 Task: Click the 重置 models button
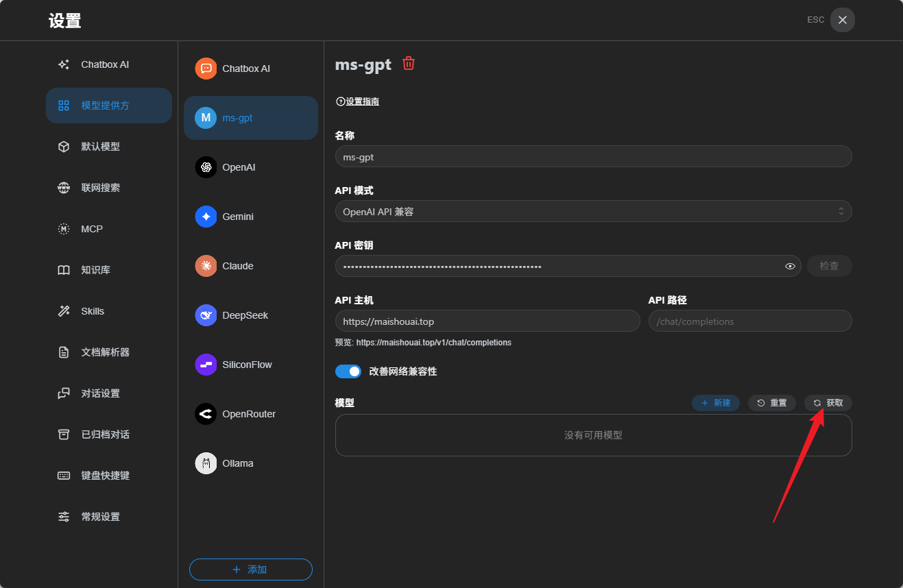772,403
